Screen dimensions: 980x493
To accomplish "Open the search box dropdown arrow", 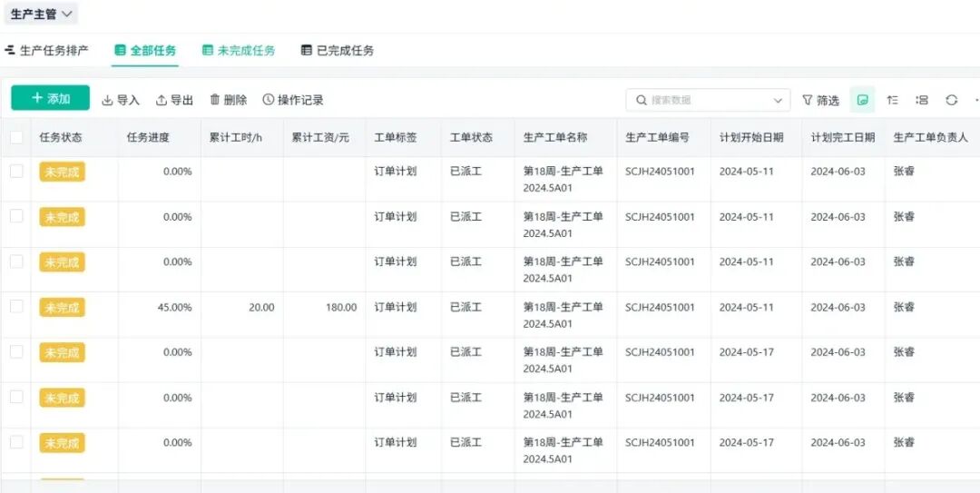I will pos(778,100).
